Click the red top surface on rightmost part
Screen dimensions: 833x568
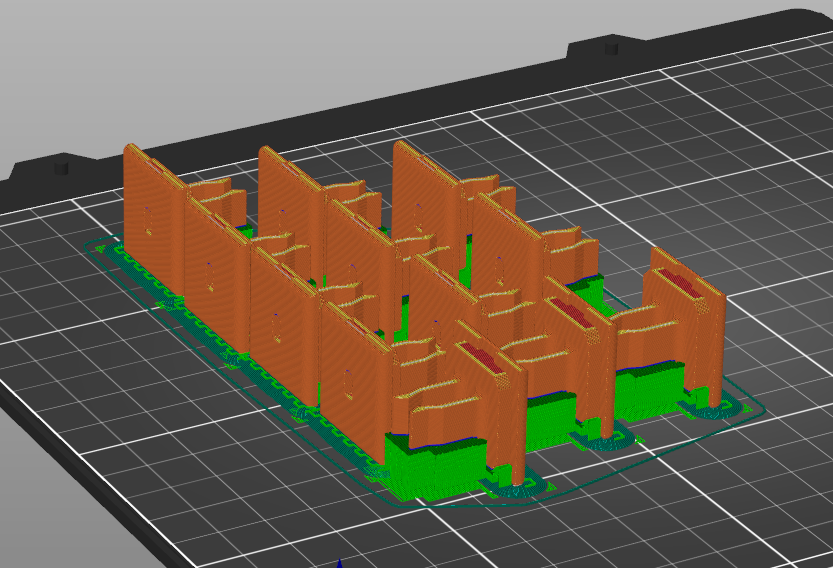[680, 283]
